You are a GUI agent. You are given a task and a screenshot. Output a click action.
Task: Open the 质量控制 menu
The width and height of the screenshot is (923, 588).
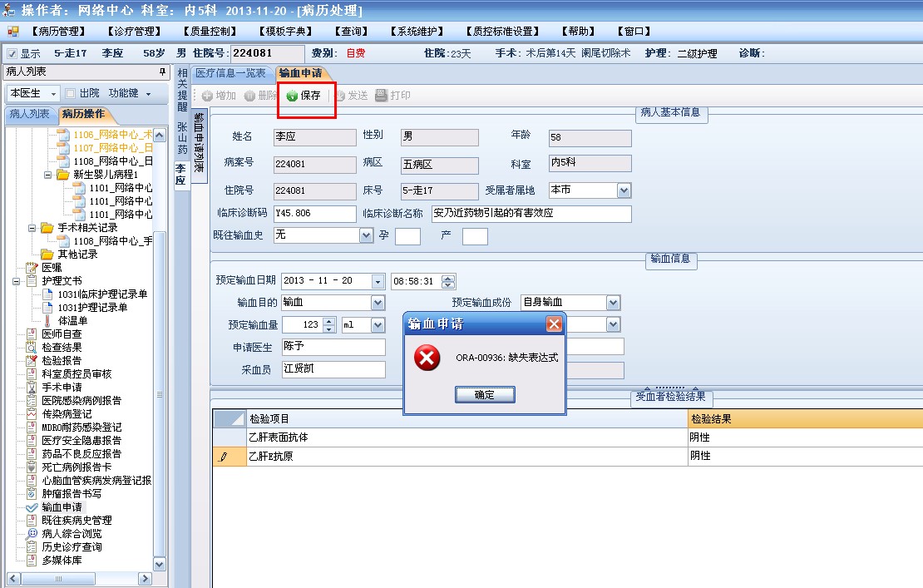pos(210,32)
